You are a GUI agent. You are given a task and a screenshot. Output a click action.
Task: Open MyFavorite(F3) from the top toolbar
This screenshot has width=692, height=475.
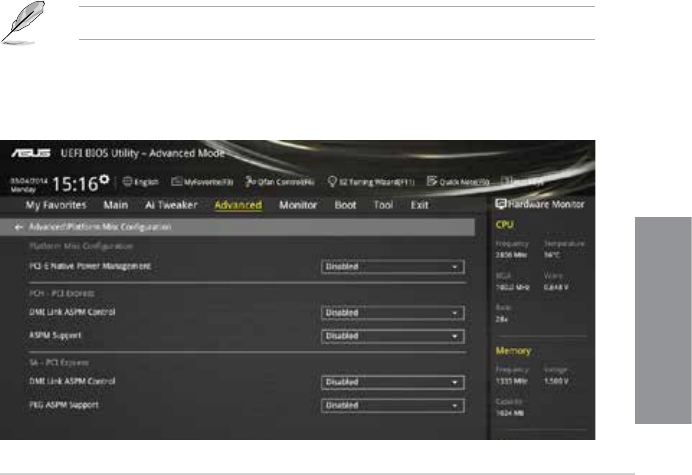(x=202, y=182)
